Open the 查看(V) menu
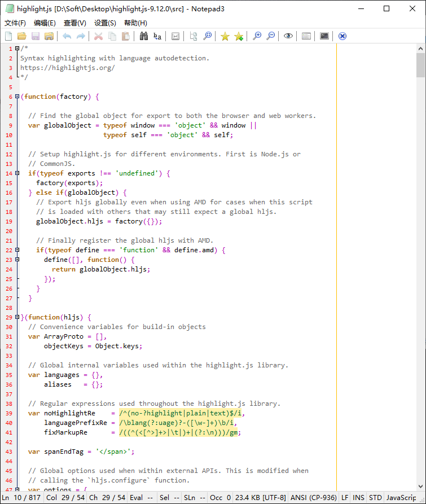The image size is (426, 504). point(75,23)
